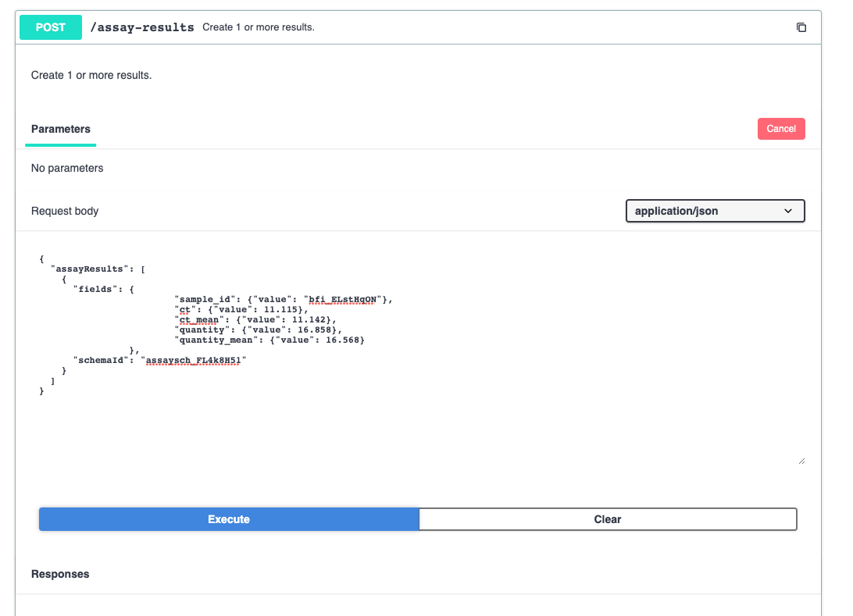This screenshot has height=616, width=853.
Task: Click the Request body label
Action: [x=65, y=211]
